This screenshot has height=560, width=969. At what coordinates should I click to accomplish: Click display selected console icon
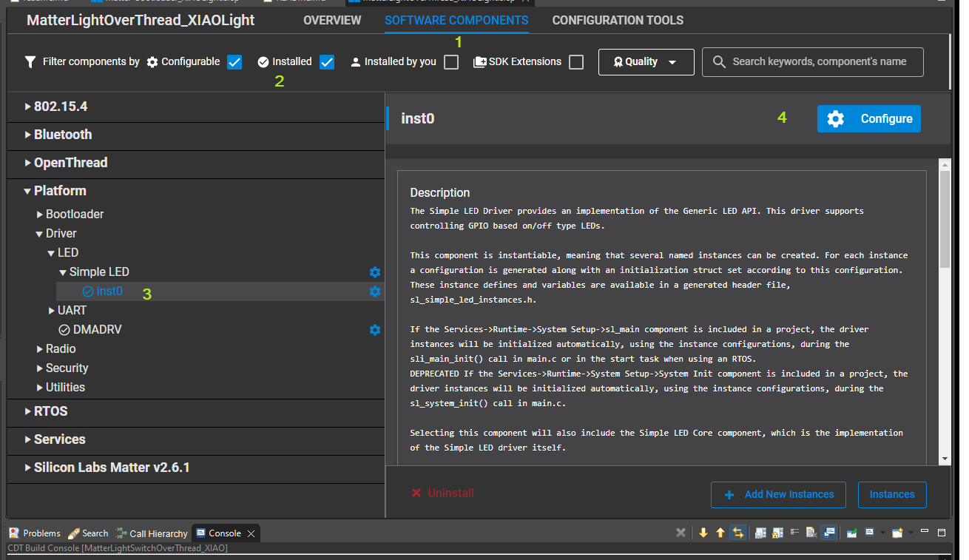point(869,533)
